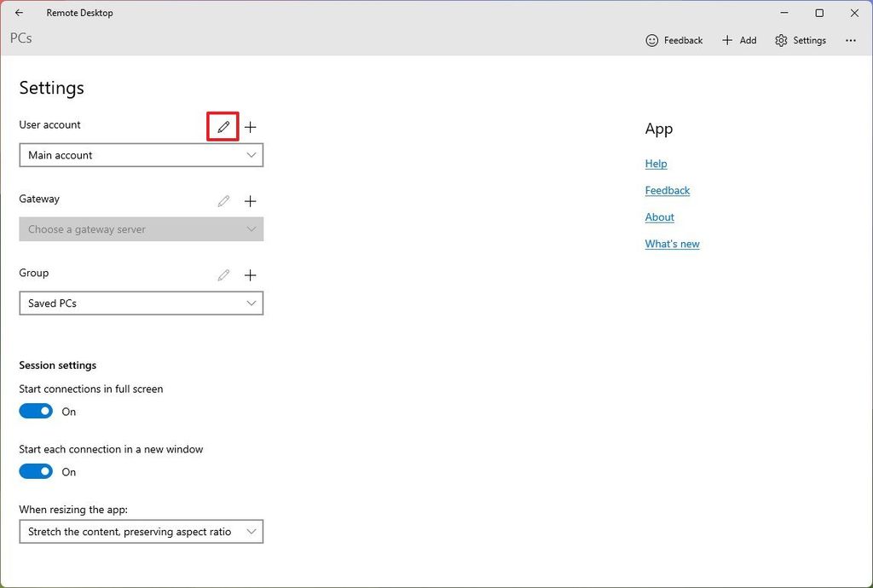This screenshot has width=873, height=588.
Task: Open the Help link under App
Action: [656, 163]
